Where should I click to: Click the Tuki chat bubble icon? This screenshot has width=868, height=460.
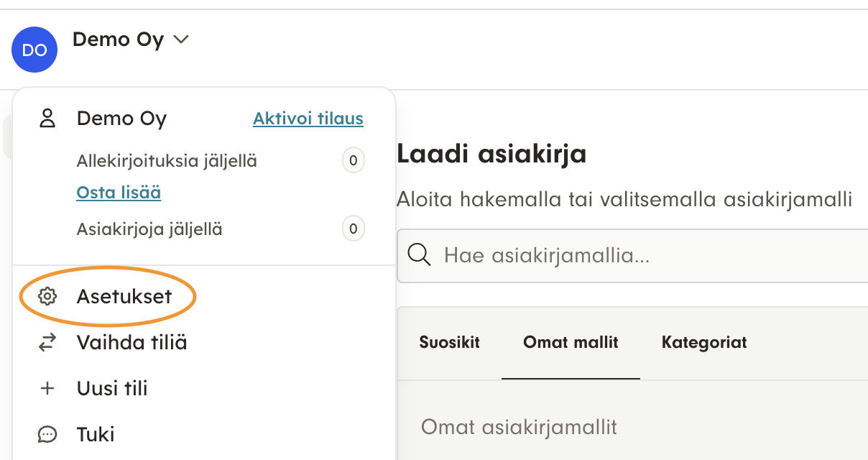point(47,435)
